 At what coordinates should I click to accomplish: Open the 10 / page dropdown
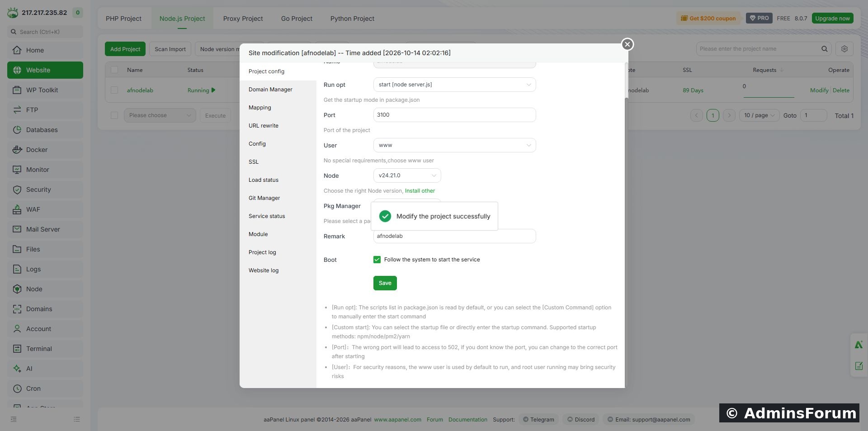(759, 115)
